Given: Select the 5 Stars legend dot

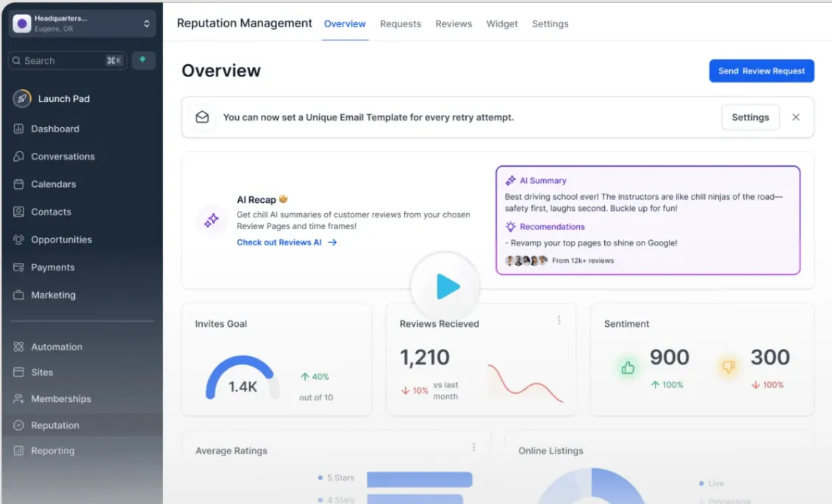Looking at the screenshot, I should 320,478.
